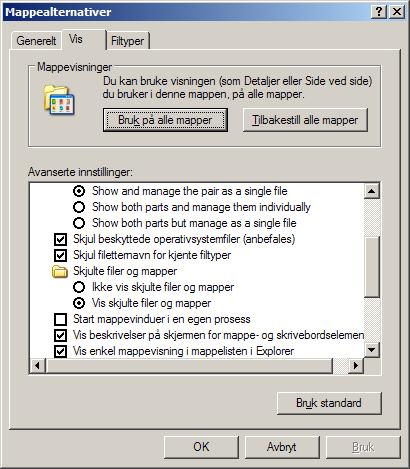Uncheck Skjul beskyttede operativsystemfiler checkbox
410x469 pixels.
(x=60, y=239)
